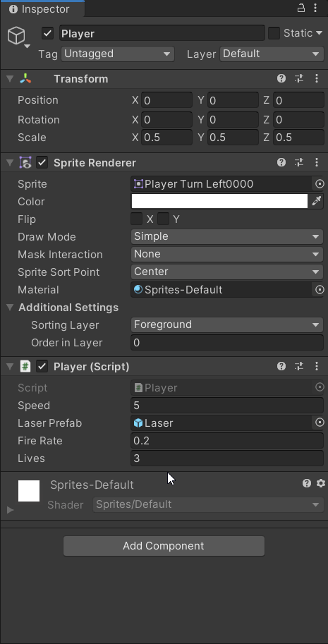Open Sprite Renderer help reference
Image resolution: width=328 pixels, height=644 pixels.
[x=281, y=162]
